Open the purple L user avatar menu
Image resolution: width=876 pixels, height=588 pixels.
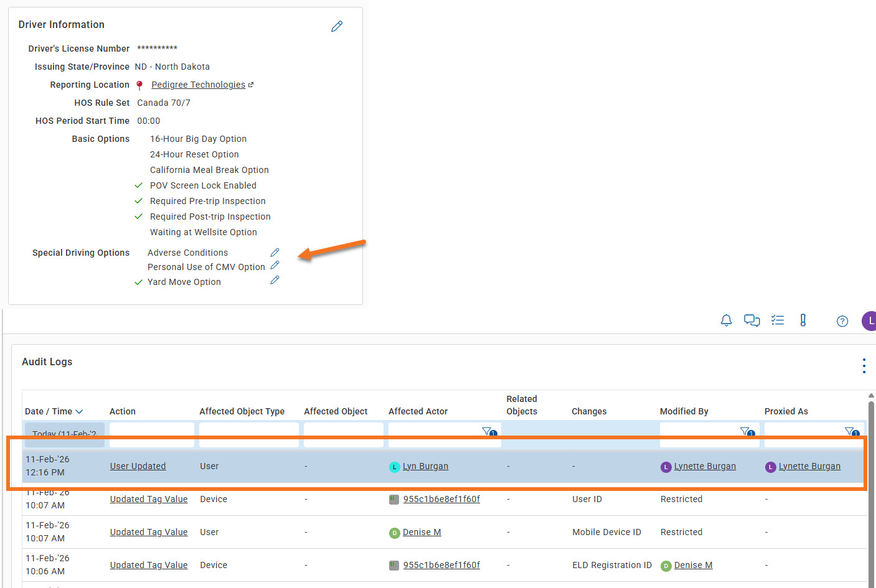pyautogui.click(x=869, y=321)
